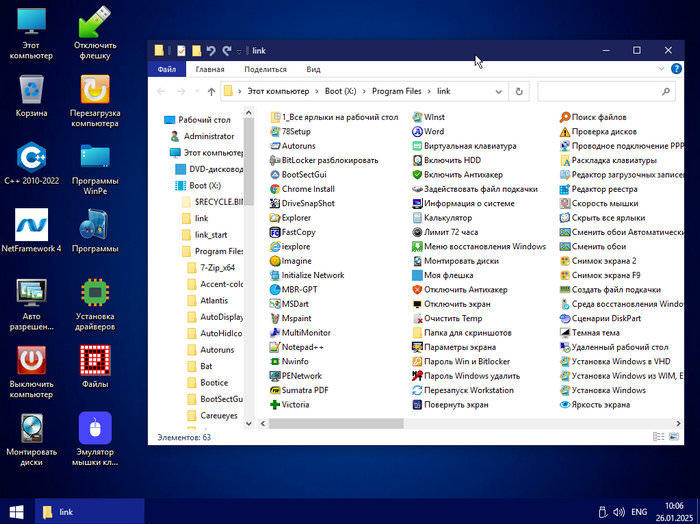Click the search input field in Explorer
The height and width of the screenshot is (524, 700).
click(x=600, y=92)
